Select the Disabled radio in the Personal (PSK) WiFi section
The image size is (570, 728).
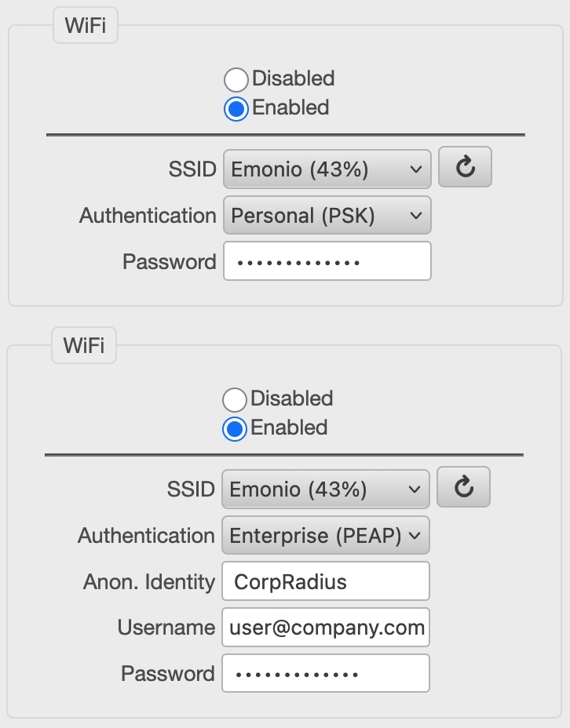[x=236, y=79]
